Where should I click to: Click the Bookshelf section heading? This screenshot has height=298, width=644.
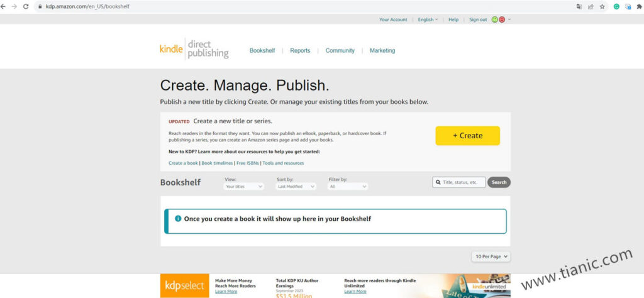[x=180, y=182]
